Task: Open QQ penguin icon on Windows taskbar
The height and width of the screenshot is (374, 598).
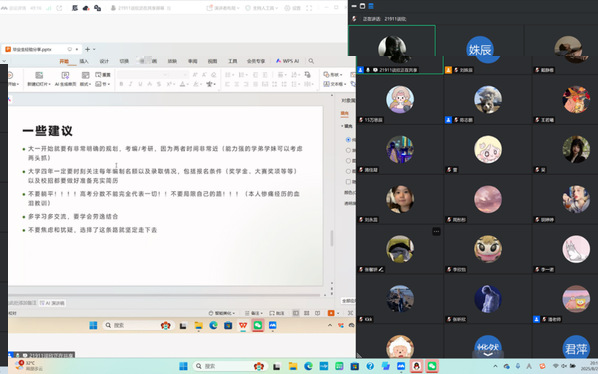Action: [x=416, y=366]
